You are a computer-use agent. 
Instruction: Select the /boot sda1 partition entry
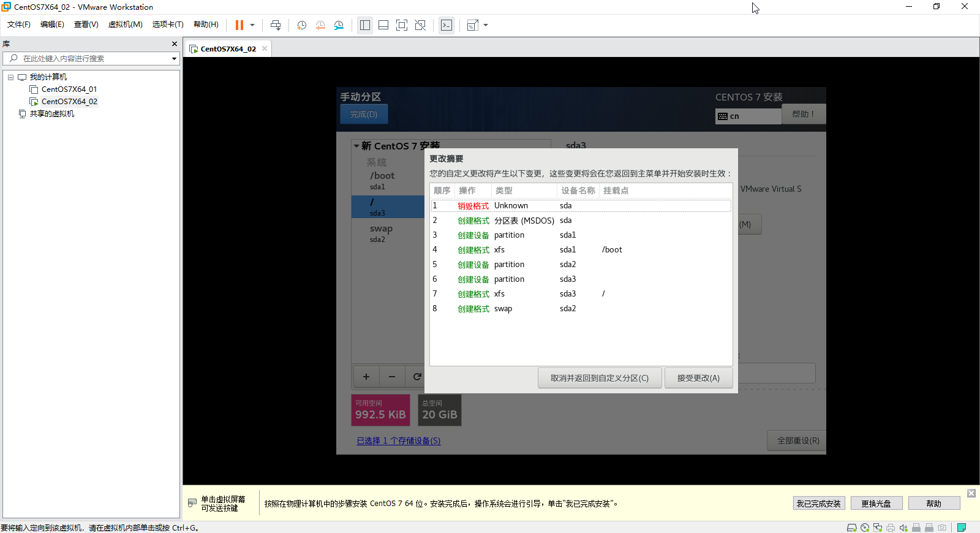pyautogui.click(x=388, y=180)
